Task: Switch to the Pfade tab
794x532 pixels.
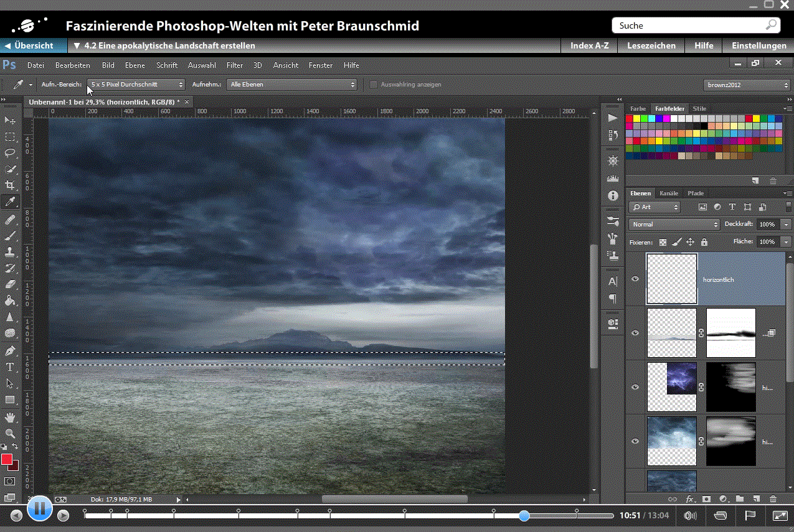Action: point(696,193)
